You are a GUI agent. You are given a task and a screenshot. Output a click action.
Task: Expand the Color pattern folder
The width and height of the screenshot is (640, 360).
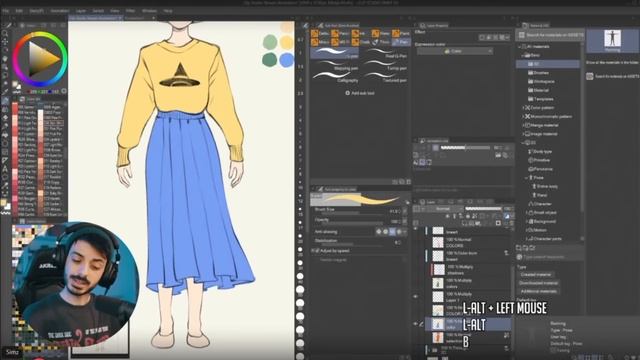click(524, 108)
